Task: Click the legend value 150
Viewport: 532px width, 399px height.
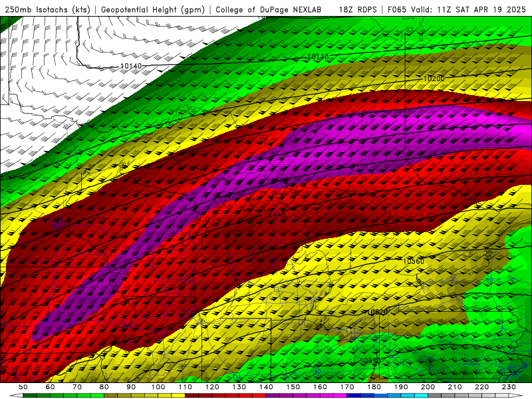Action: coord(293,387)
